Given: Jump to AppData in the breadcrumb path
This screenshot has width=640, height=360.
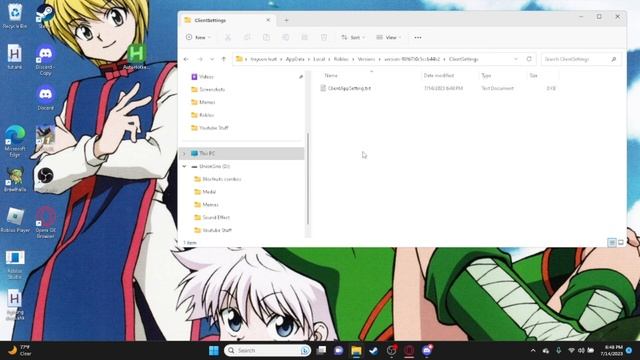Looking at the screenshot, I should 295,59.
